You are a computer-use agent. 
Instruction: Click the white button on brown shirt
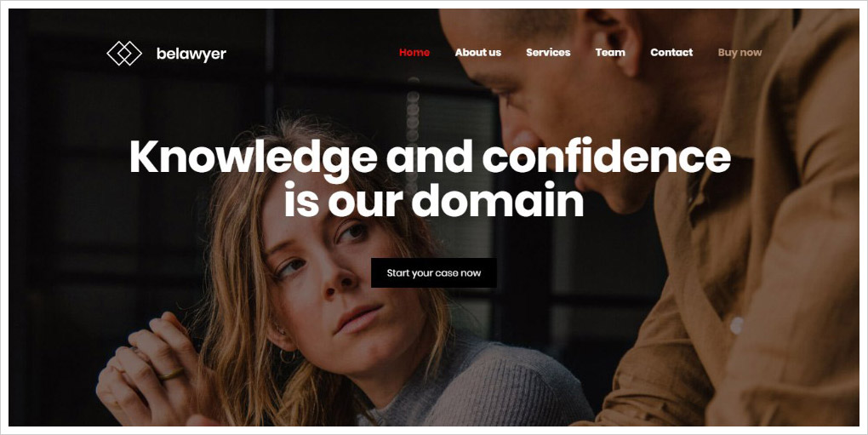736,325
